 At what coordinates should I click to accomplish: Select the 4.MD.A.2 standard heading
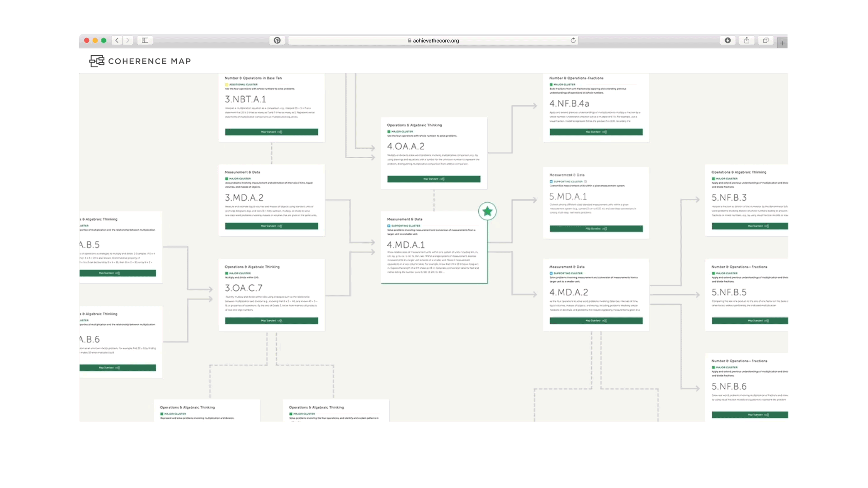(569, 292)
